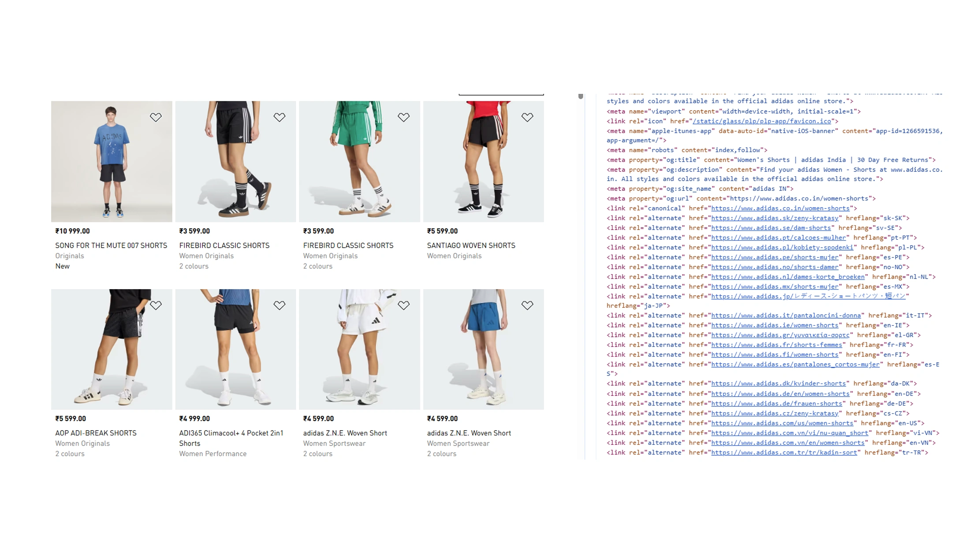The image size is (980, 554).
Task: Select the ₹4 999.00 price
Action: 194,419
